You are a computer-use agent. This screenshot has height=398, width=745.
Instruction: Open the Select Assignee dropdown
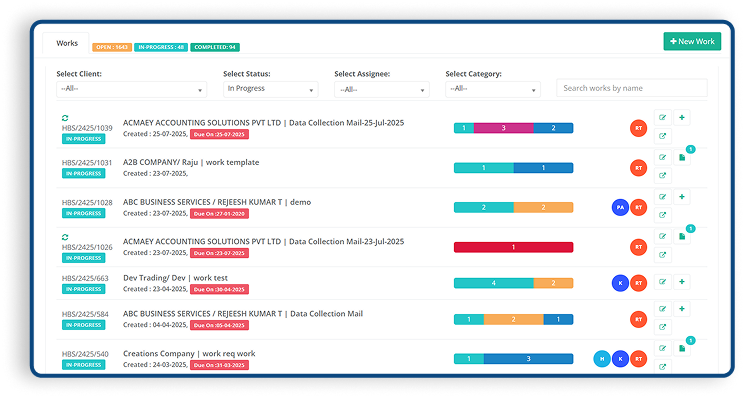click(382, 89)
